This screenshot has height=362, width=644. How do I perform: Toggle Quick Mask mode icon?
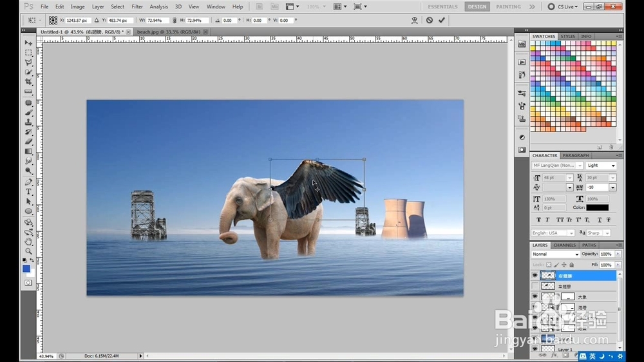28,283
